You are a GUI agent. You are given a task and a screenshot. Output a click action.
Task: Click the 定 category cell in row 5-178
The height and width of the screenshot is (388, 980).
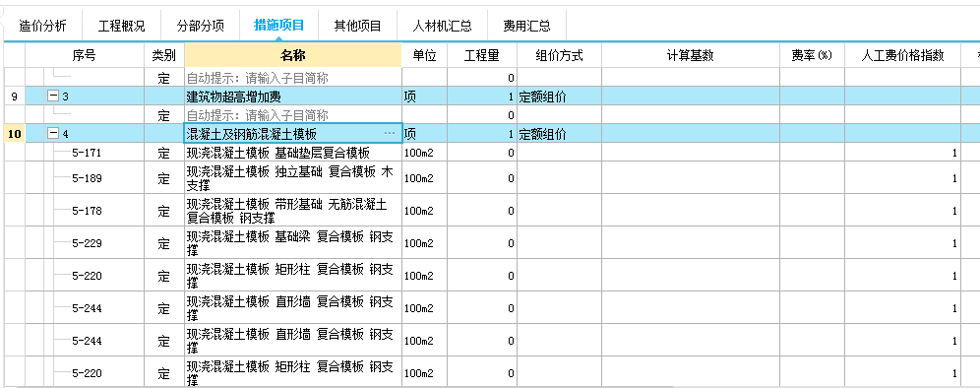click(x=163, y=211)
